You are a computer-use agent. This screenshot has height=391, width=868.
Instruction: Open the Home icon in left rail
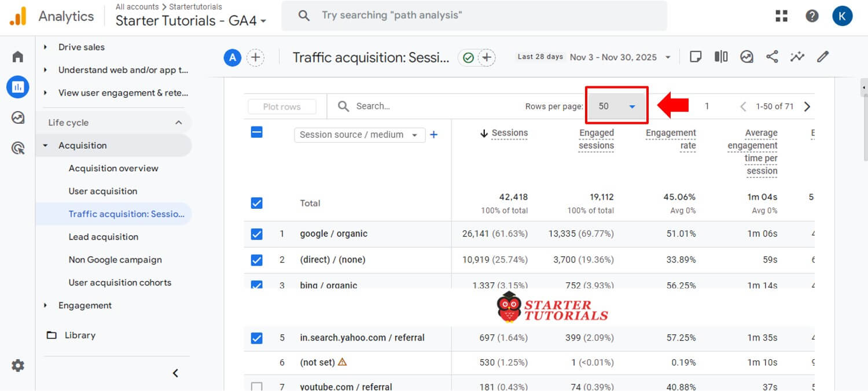pos(18,57)
